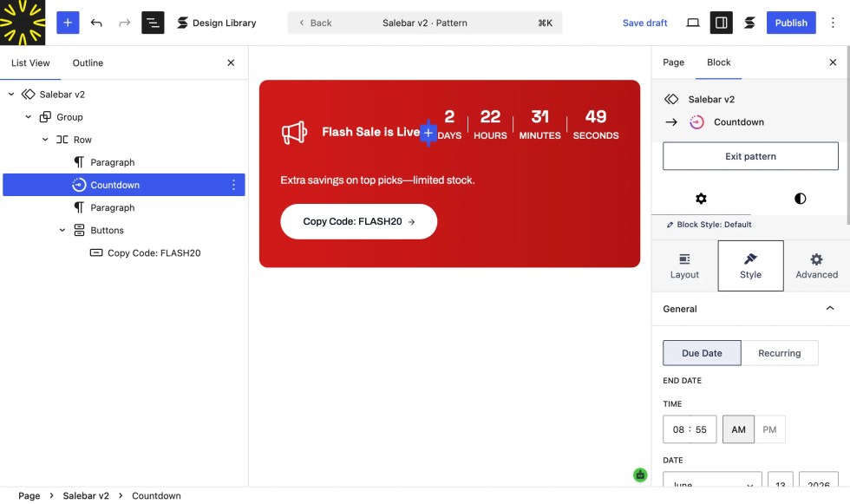Viewport: 850px width, 504px height.
Task: Collapse the Group tree node
Action: [x=28, y=117]
